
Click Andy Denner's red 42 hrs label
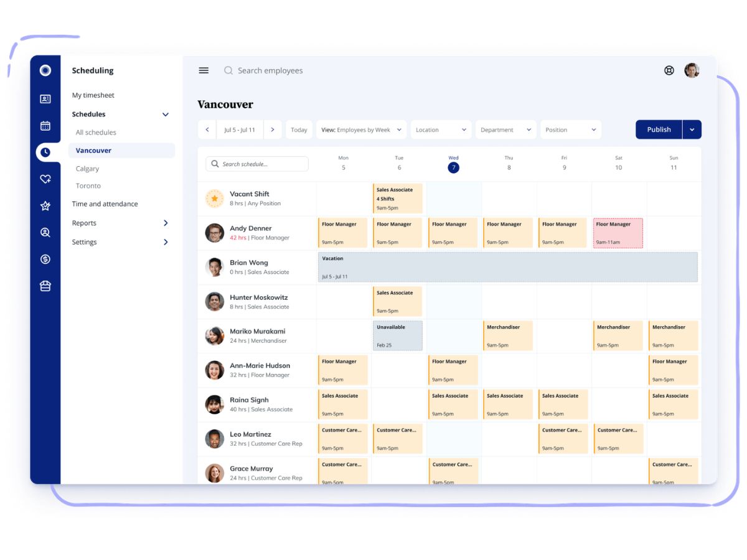(238, 238)
